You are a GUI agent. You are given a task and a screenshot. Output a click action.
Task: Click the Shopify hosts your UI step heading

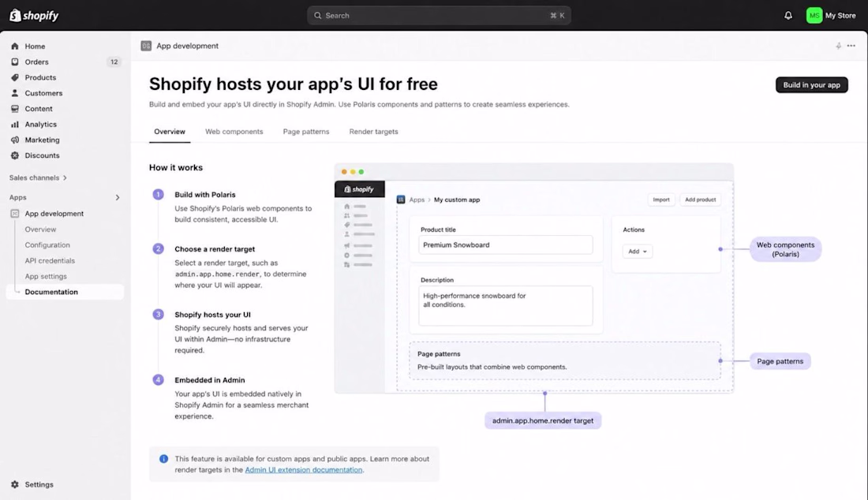[212, 315]
